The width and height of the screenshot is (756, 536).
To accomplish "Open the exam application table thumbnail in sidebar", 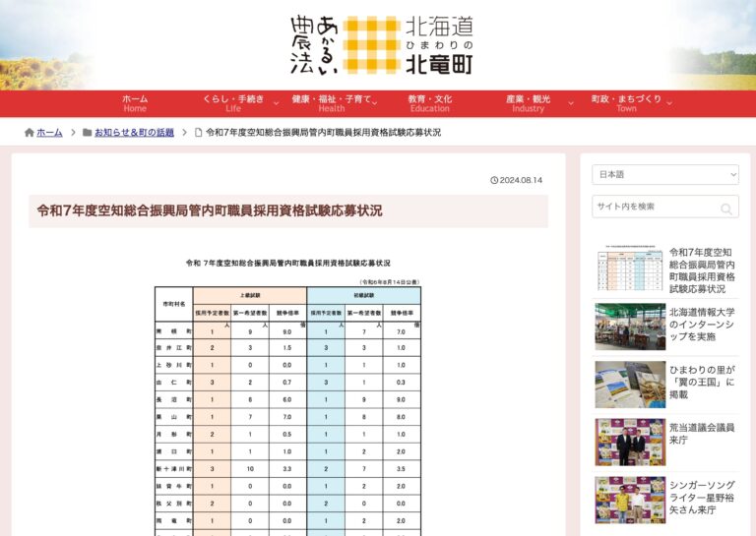I will [629, 270].
